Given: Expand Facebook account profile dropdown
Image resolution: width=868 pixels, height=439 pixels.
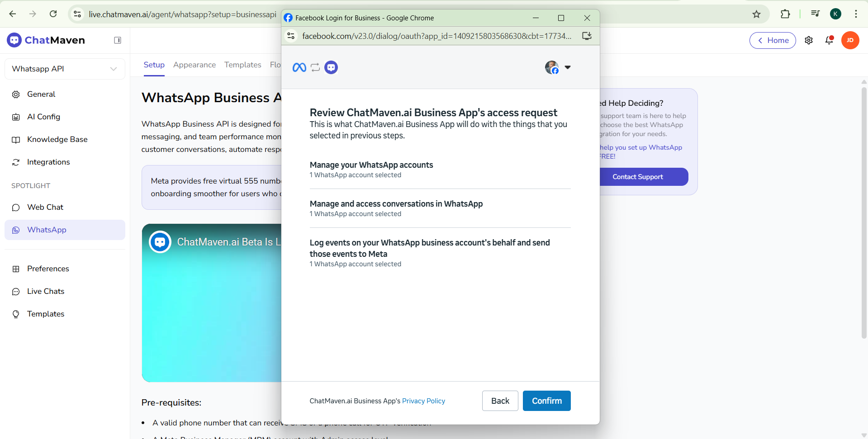Looking at the screenshot, I should point(567,67).
